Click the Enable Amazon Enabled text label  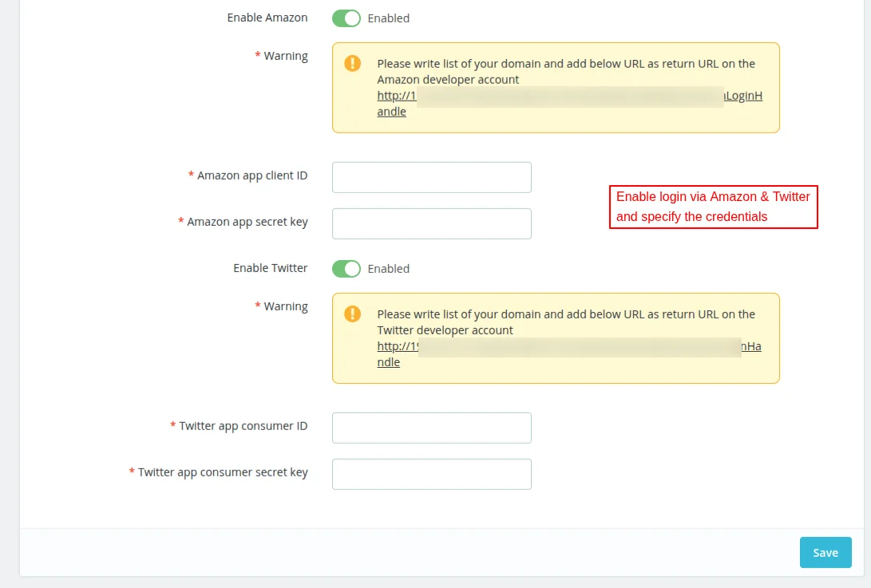click(389, 18)
